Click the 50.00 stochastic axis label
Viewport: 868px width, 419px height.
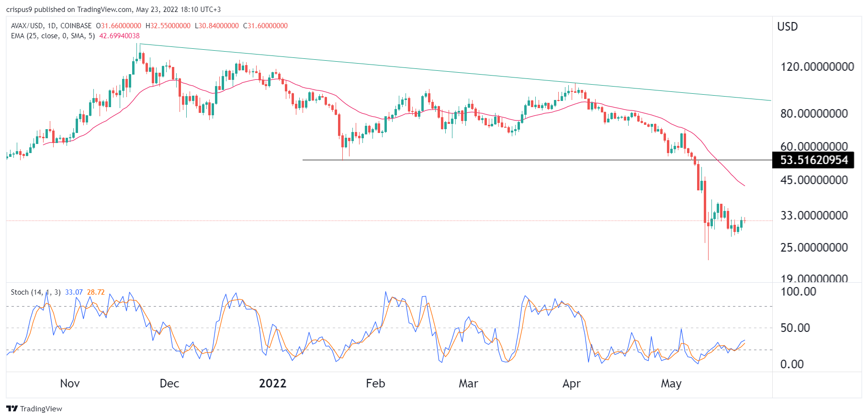pos(795,328)
